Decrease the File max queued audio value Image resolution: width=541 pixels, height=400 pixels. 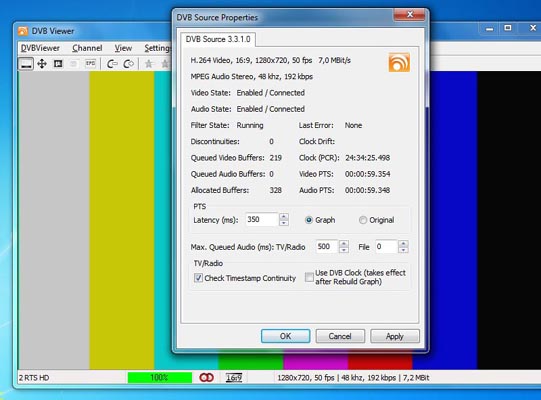pyautogui.click(x=403, y=250)
